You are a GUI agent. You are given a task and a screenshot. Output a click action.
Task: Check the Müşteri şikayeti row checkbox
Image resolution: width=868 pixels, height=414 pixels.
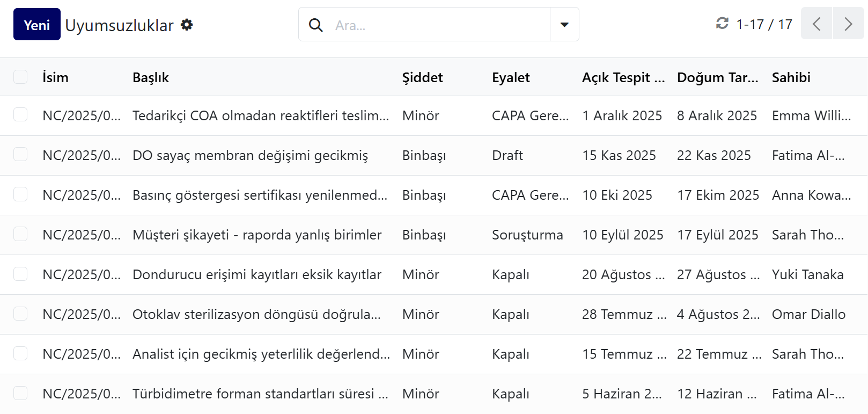tap(20, 234)
